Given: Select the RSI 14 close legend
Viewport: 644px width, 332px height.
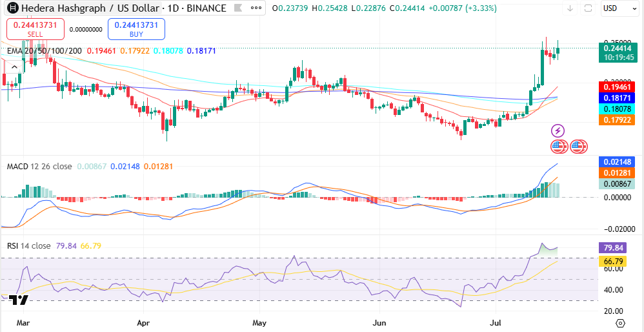Looking at the screenshot, I should point(29,245).
